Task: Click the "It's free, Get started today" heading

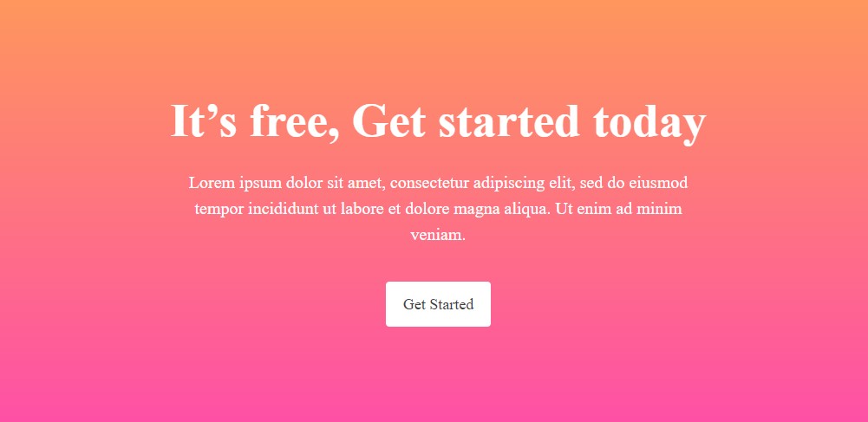Action: click(438, 121)
